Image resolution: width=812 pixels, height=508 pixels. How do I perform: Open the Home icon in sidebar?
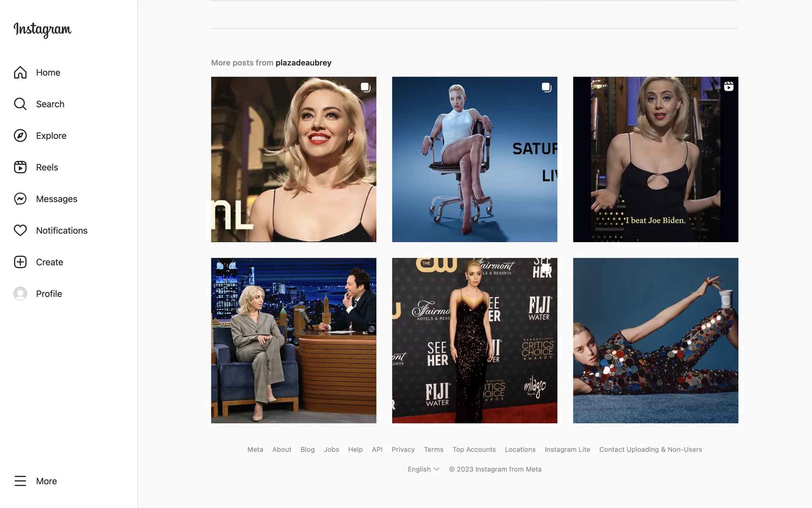point(20,72)
